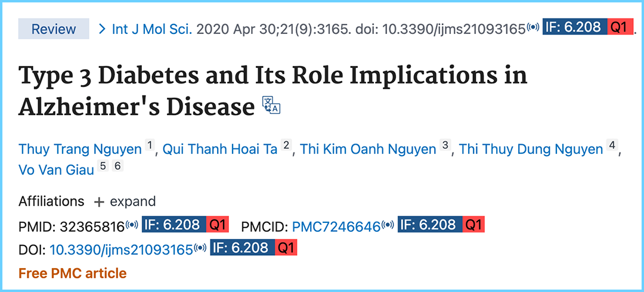Open author Thi Kim Oanh Nguyen
The height and width of the screenshot is (292, 644).
[x=368, y=149]
